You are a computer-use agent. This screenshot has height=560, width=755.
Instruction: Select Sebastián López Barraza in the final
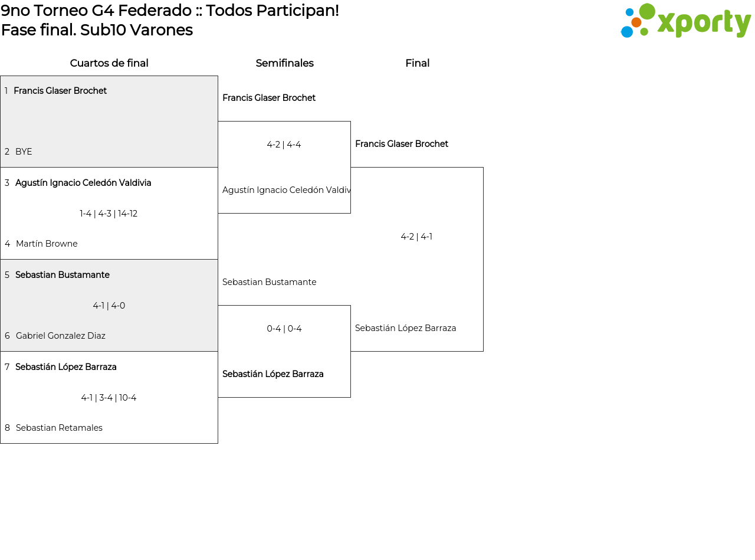point(405,328)
